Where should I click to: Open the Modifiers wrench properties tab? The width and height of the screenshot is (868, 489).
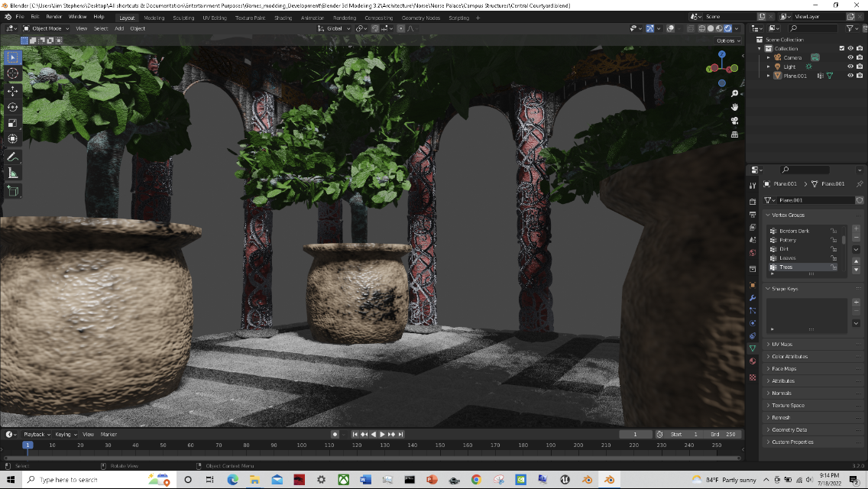click(x=753, y=298)
